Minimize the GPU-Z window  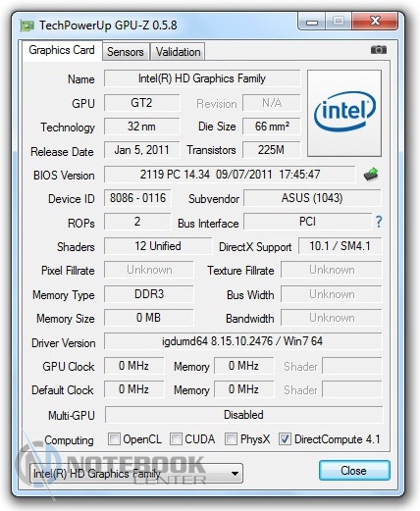click(312, 22)
